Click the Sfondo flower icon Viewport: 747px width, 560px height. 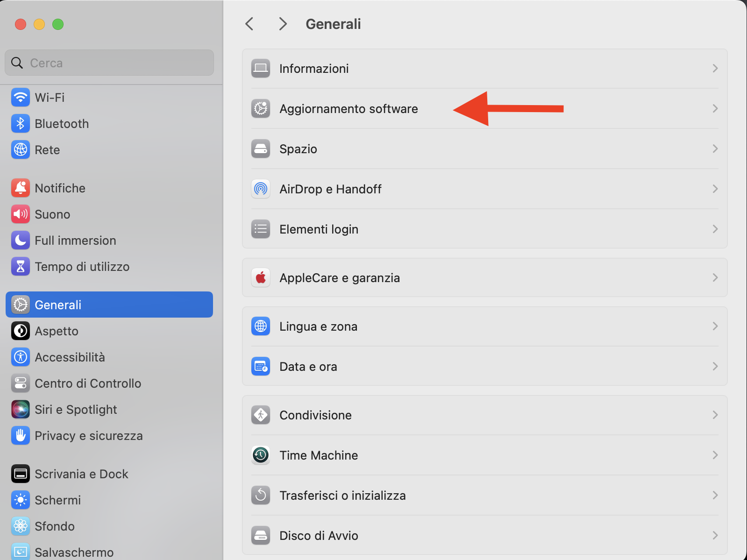(x=21, y=526)
